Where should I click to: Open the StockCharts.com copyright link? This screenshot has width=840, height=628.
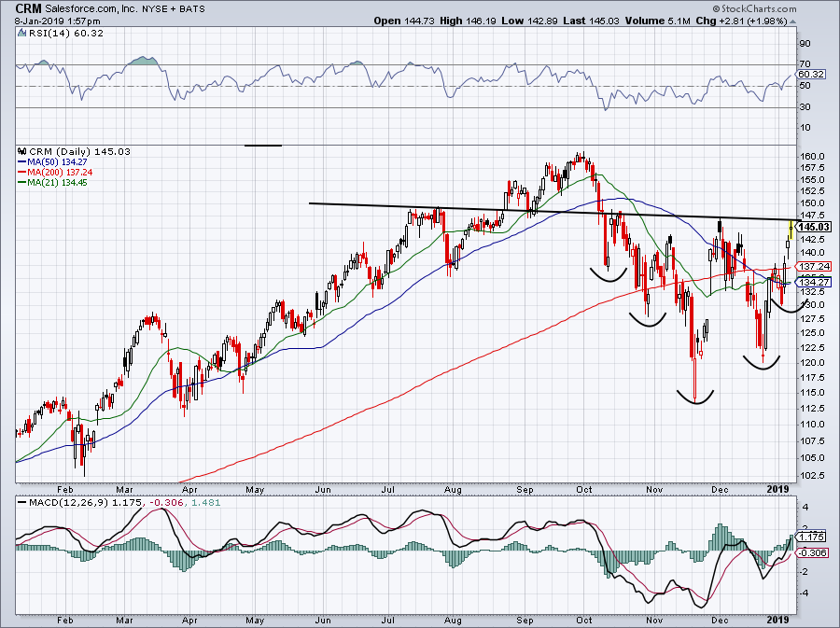tap(754, 8)
